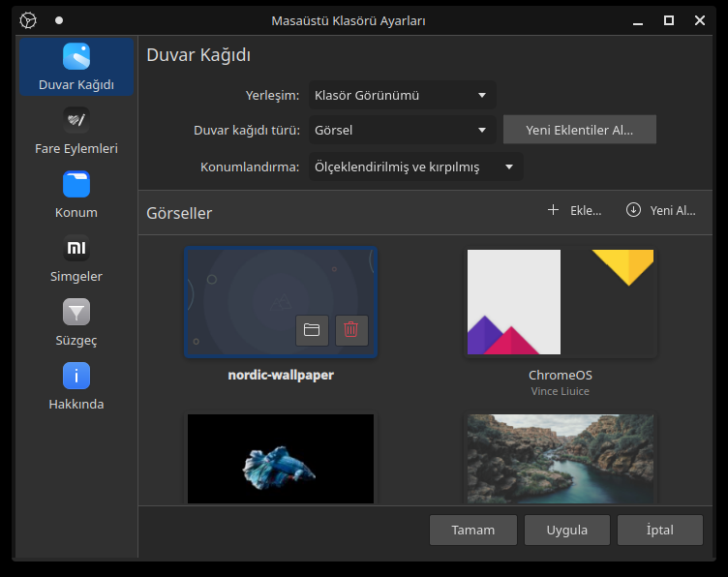Click Ekle to add an image

point(575,210)
